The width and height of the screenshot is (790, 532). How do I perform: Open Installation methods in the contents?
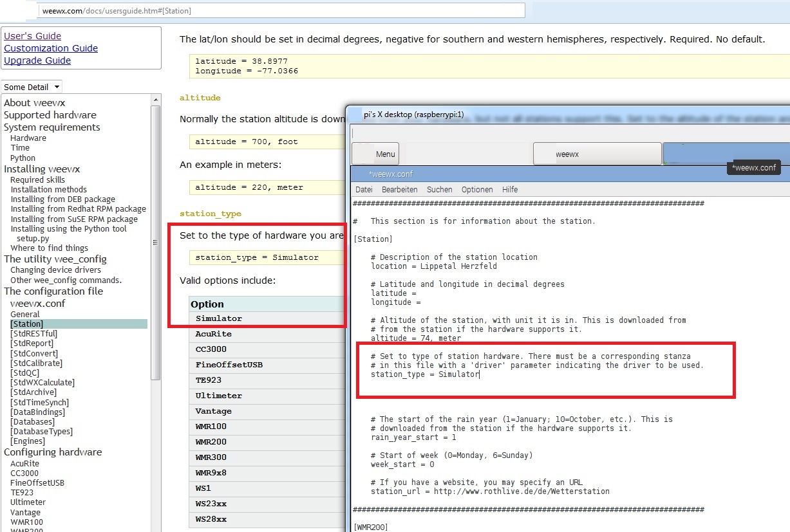[48, 190]
